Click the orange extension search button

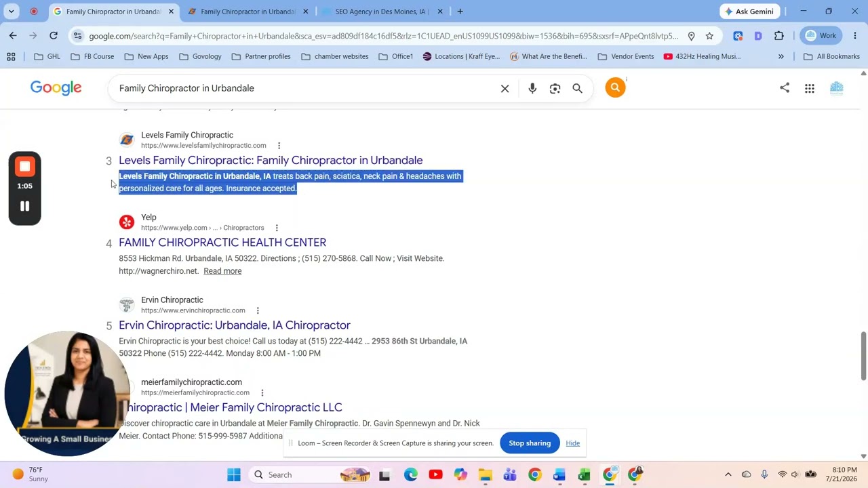click(615, 87)
